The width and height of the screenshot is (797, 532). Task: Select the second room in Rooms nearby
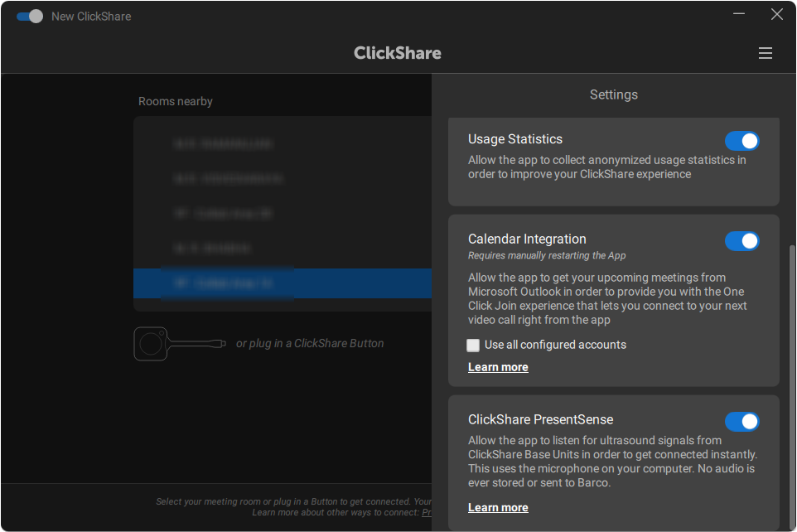[282, 178]
